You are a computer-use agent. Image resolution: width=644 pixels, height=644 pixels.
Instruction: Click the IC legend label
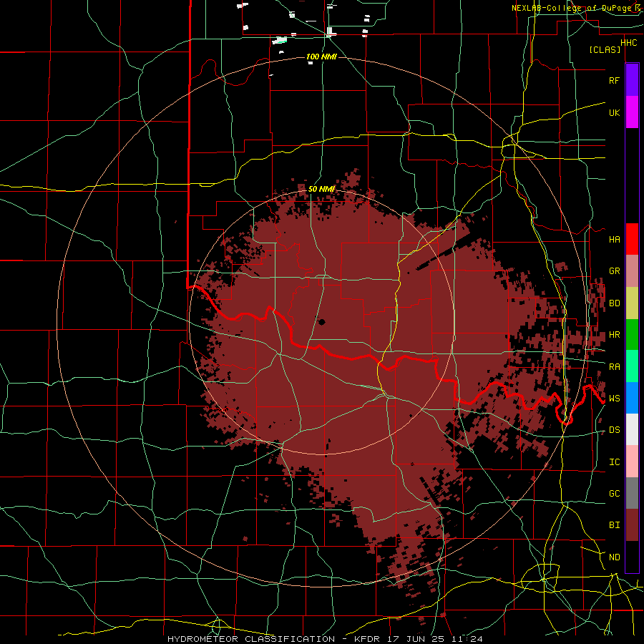(614, 462)
